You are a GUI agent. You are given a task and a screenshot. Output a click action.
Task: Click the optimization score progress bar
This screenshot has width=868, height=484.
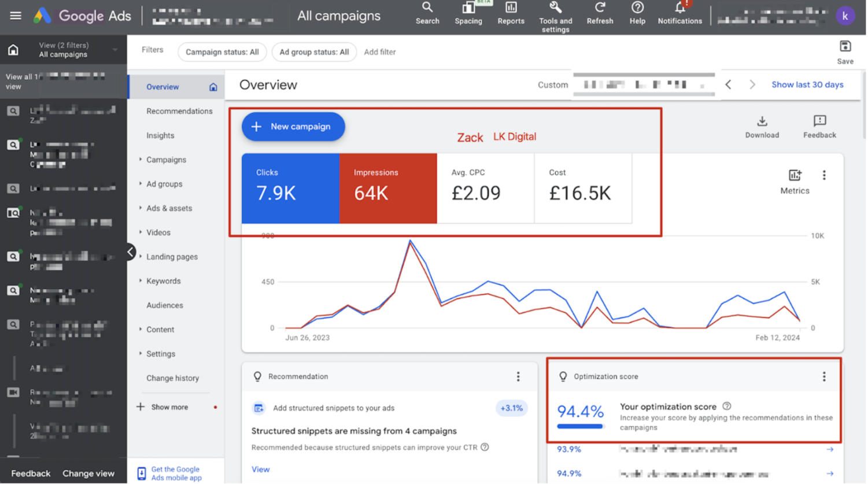click(581, 427)
